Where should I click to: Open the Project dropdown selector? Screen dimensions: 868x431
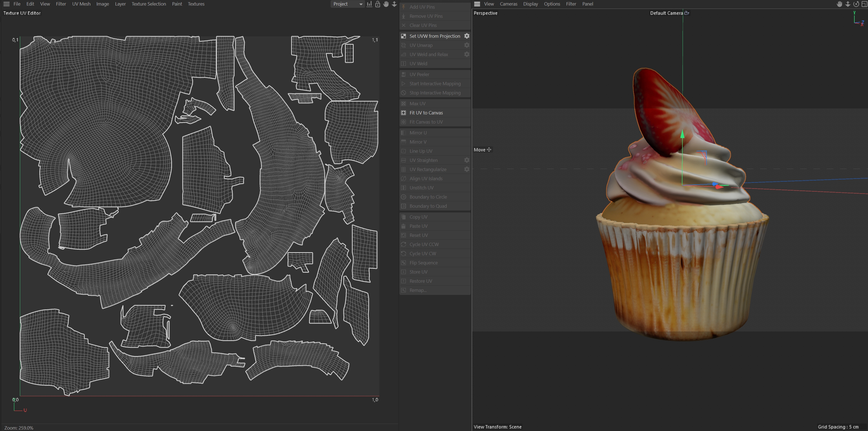(347, 4)
